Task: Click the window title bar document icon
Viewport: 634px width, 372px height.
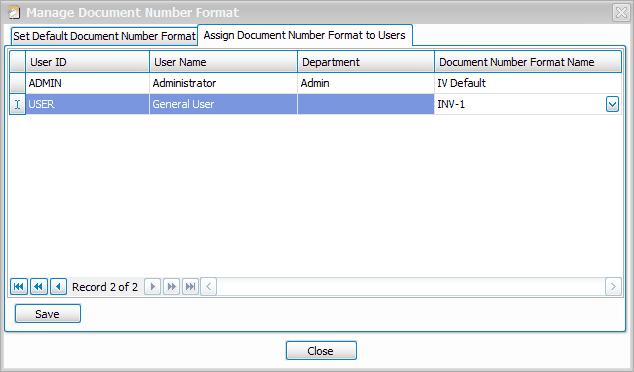Action: 14,13
